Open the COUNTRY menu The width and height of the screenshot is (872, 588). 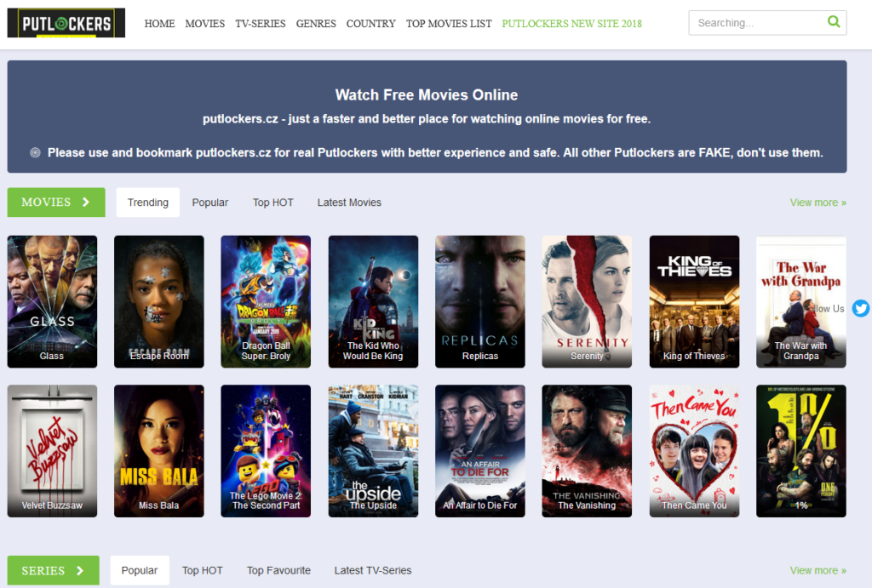[x=371, y=23]
